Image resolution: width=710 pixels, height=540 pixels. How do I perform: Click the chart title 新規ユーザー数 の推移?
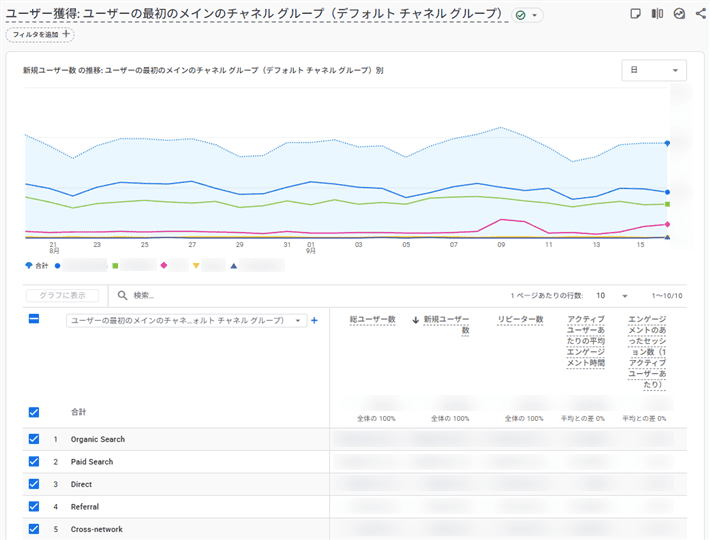pos(203,70)
